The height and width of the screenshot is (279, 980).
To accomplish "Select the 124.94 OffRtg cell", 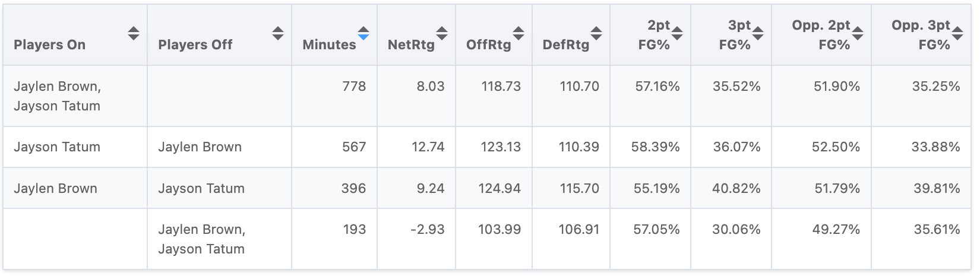I will tap(500, 189).
